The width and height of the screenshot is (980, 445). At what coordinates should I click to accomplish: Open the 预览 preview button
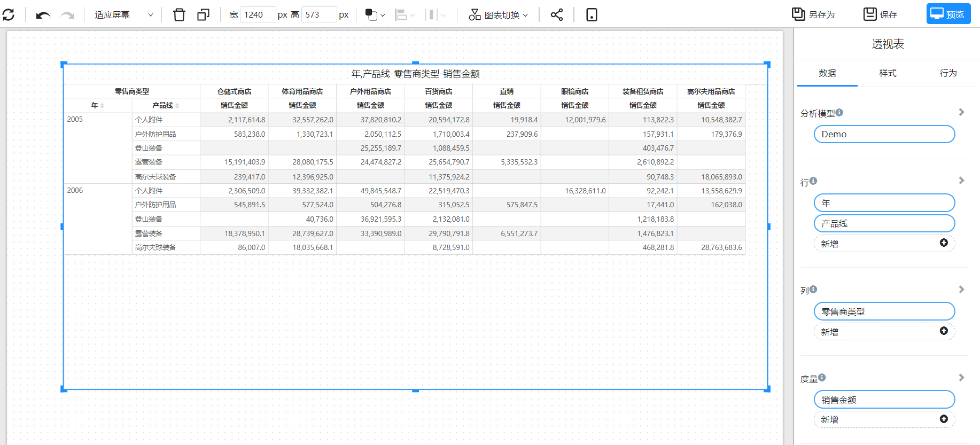[x=948, y=14]
